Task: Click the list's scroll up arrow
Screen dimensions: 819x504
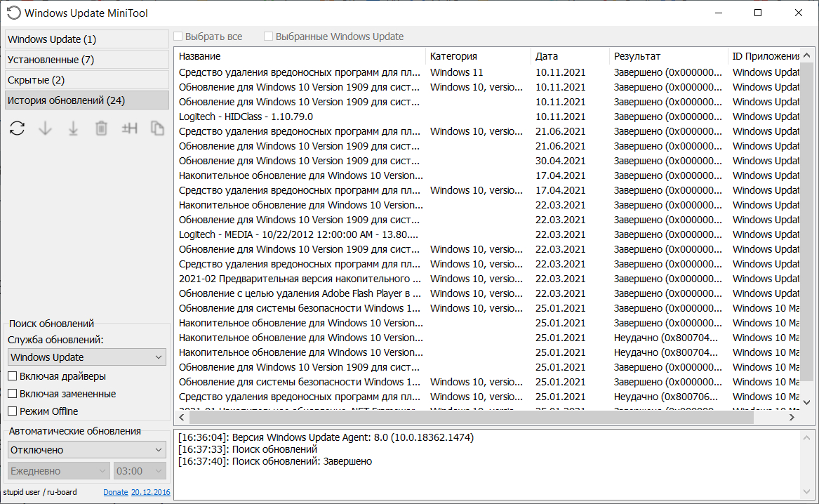Action: click(x=806, y=55)
